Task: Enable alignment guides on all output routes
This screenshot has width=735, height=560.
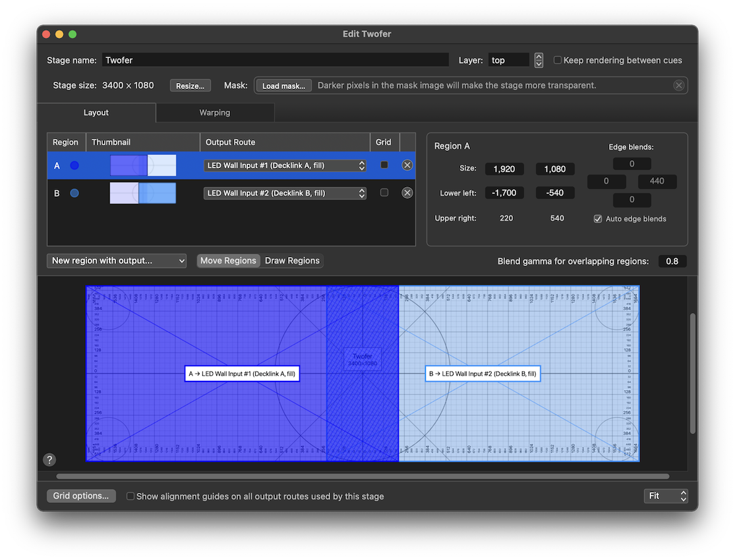Action: point(130,496)
